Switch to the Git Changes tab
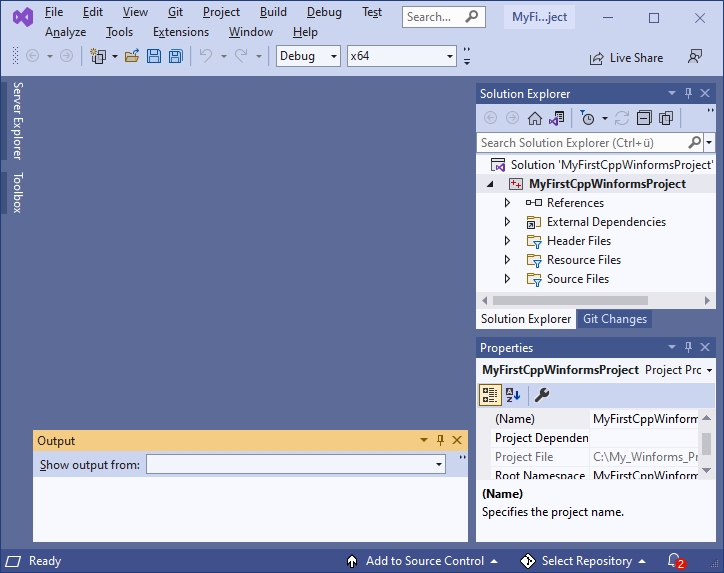 tap(615, 319)
